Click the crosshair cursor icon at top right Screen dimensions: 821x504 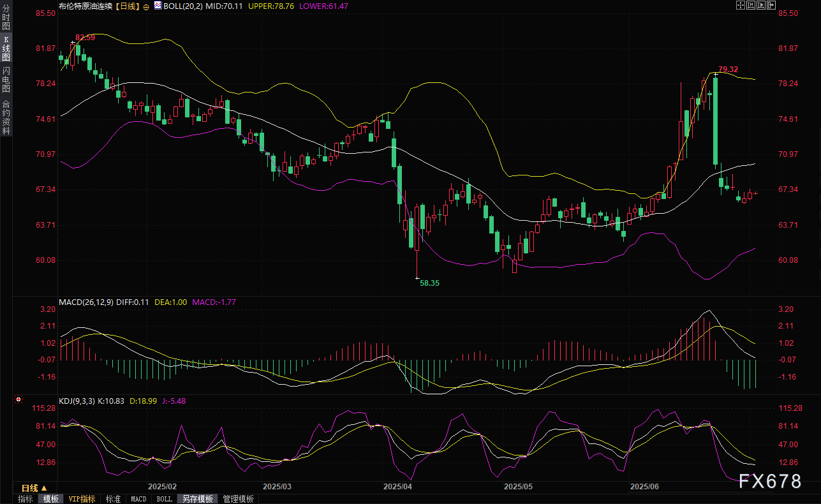741,5
